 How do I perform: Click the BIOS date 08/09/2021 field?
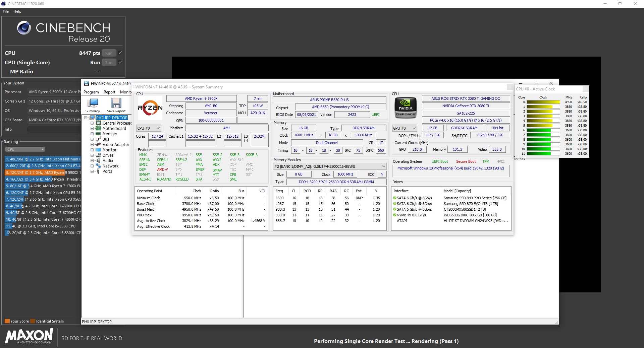[306, 115]
